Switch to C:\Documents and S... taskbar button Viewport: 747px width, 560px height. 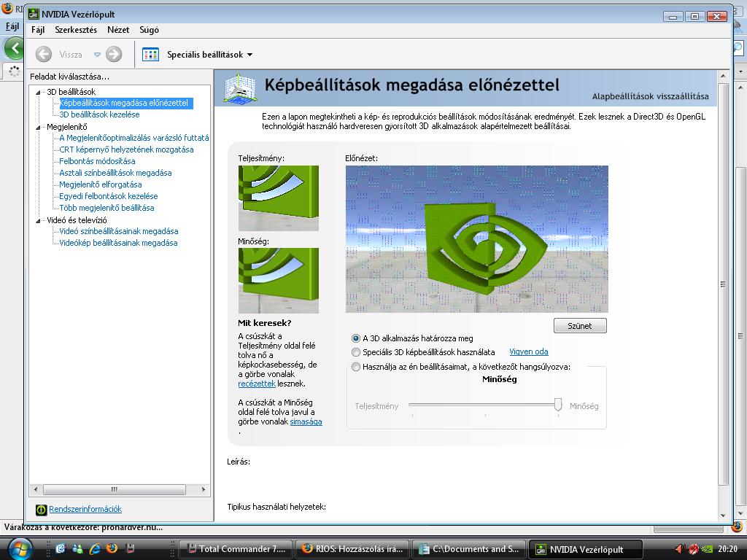(x=469, y=549)
